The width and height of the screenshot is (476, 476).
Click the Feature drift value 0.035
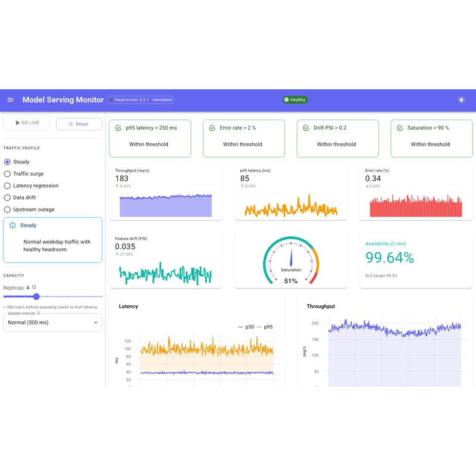(x=125, y=246)
